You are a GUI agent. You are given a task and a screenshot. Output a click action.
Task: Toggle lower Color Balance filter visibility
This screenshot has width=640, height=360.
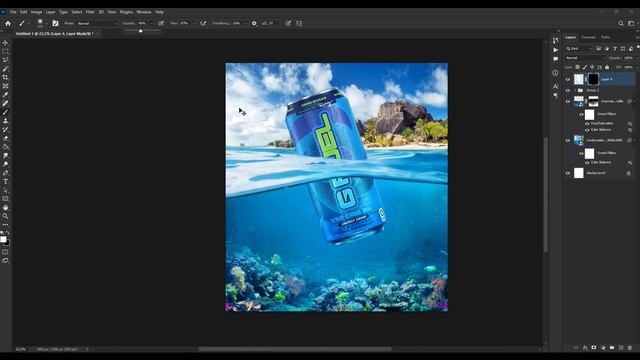pyautogui.click(x=587, y=162)
